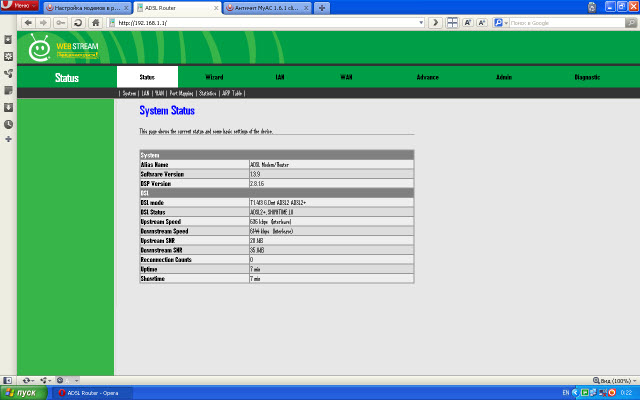Screen dimensions: 640x400
Task: Open the Widgets panel gear icon in sidebar
Action: coord(8,56)
